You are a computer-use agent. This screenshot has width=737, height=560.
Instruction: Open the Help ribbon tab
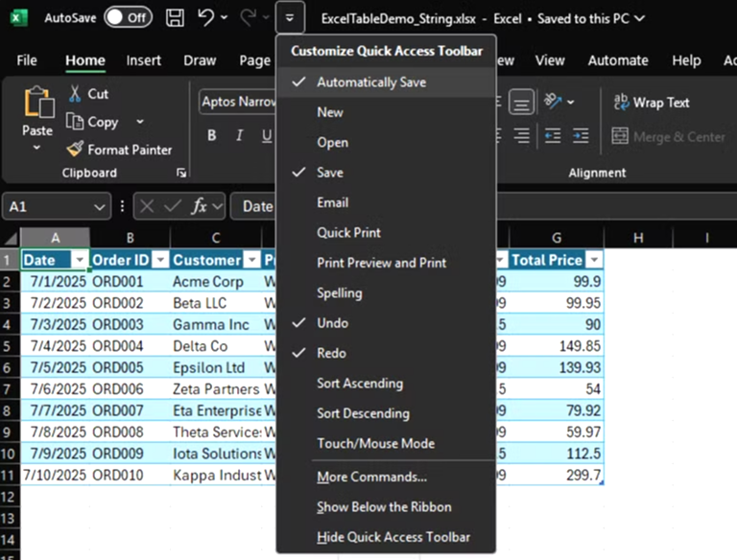coord(686,60)
